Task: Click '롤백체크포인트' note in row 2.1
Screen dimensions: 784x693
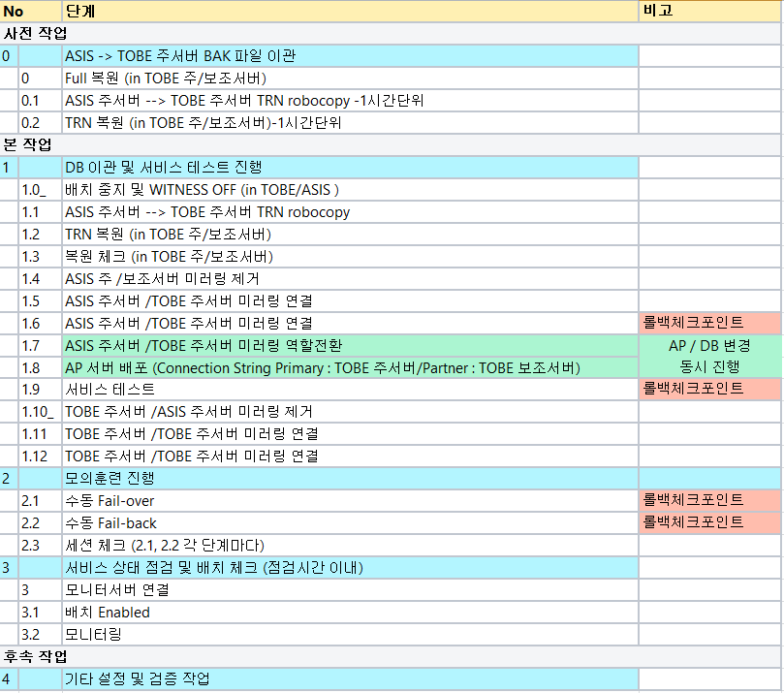Action: tap(709, 500)
